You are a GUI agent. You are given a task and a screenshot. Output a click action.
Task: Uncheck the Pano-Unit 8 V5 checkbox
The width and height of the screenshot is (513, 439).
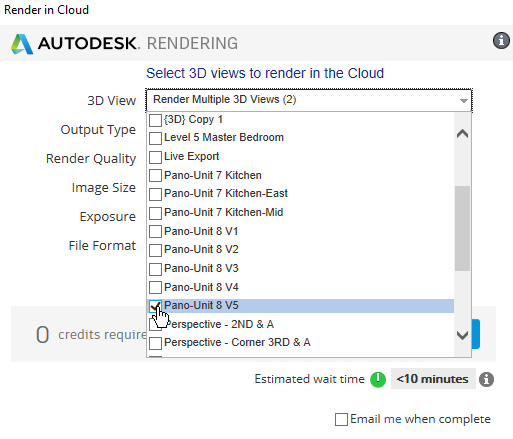155,306
